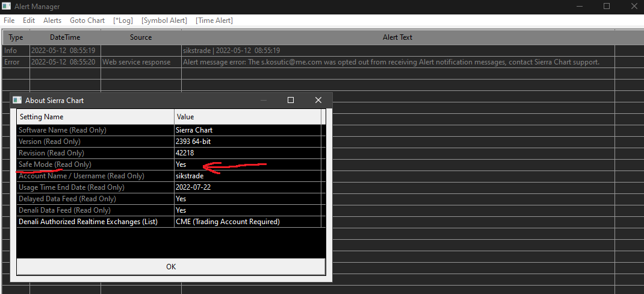Click the Delayed Data Feed 'Yes' value
Image resolution: width=644 pixels, height=294 pixels.
247,199
